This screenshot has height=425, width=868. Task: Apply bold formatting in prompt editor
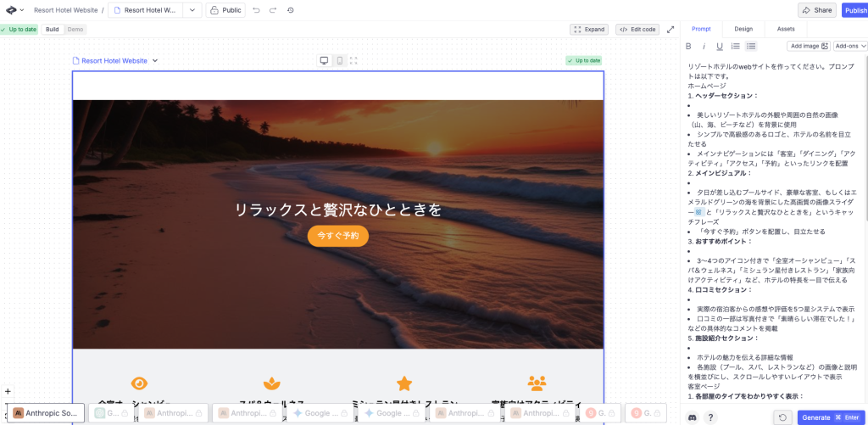click(x=688, y=46)
